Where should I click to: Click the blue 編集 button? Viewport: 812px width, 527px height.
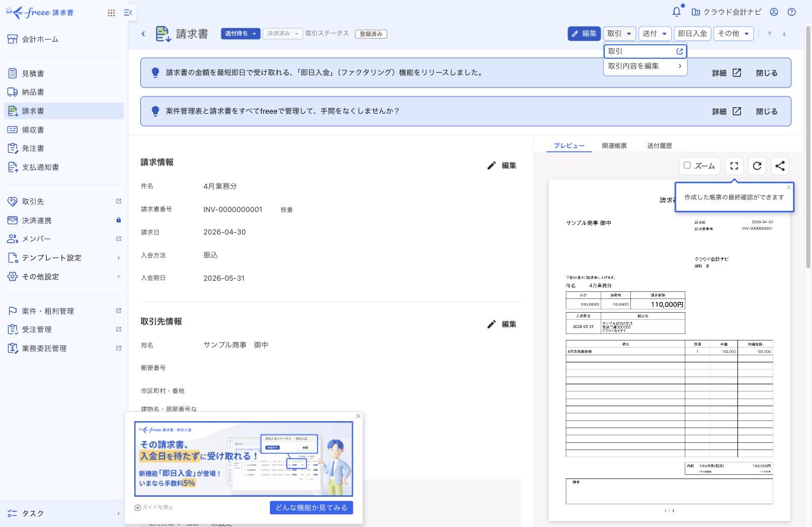[x=584, y=34]
